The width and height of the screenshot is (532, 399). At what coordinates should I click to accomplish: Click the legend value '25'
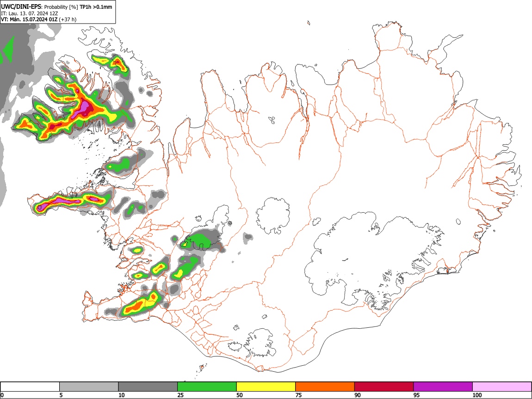[x=180, y=395]
